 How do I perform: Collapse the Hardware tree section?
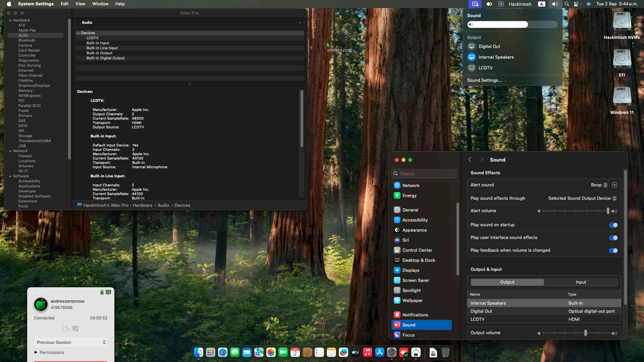point(10,20)
